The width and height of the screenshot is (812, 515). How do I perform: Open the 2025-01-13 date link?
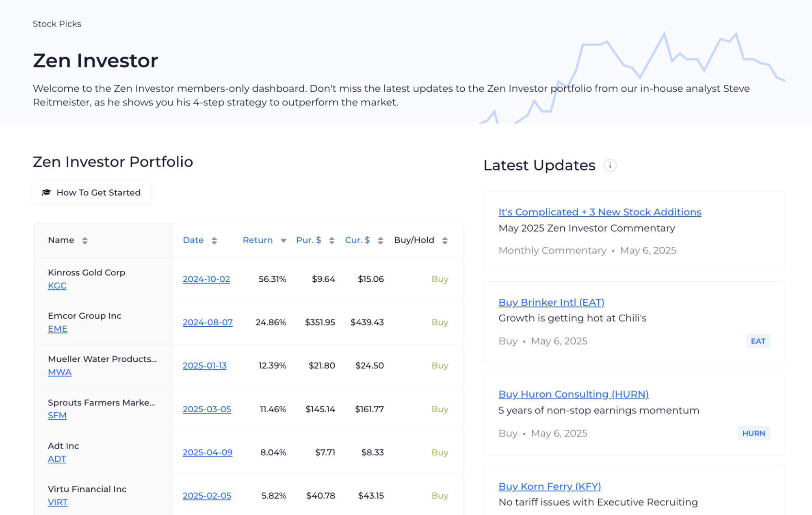(x=205, y=366)
